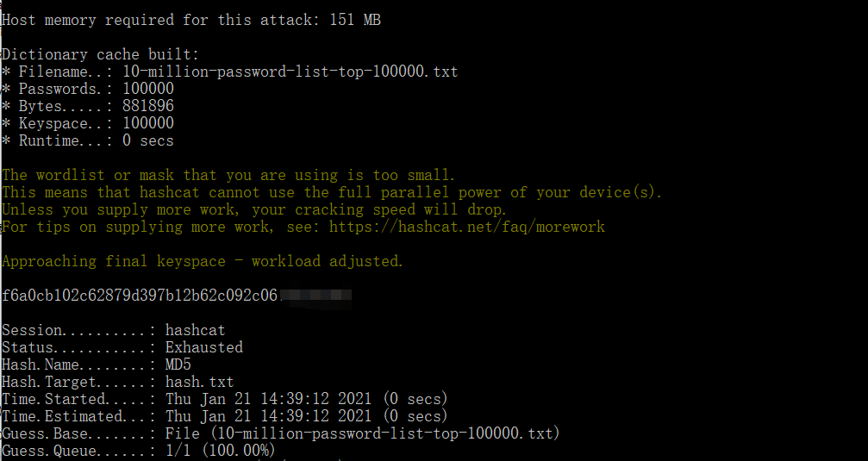The width and height of the screenshot is (868, 461).
Task: Click the Time.Started timestamp
Action: tap(306, 399)
